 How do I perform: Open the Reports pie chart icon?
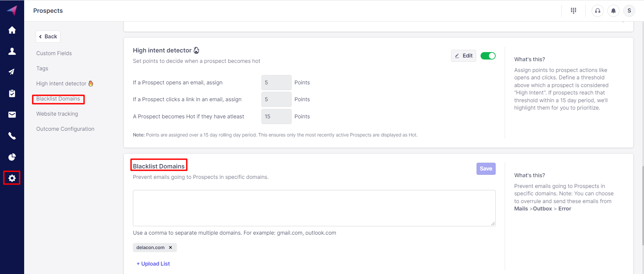click(12, 157)
